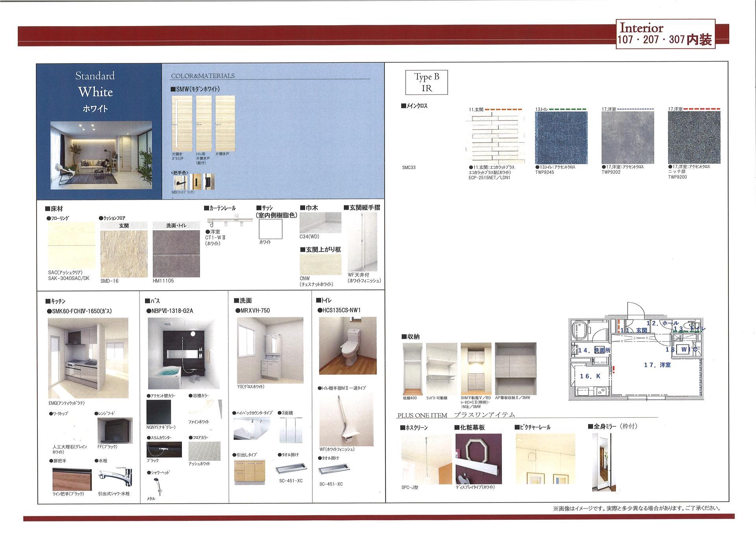756x534 pixels.
Task: Click the laundry movable shelf image
Action: (x=441, y=369)
